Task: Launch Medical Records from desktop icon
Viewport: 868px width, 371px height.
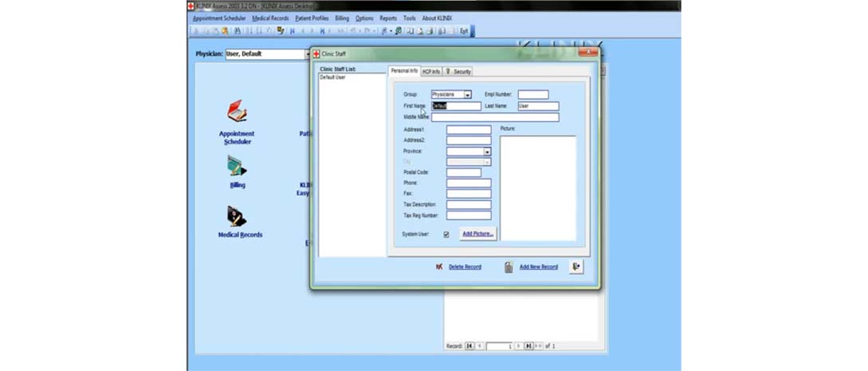Action: (237, 216)
